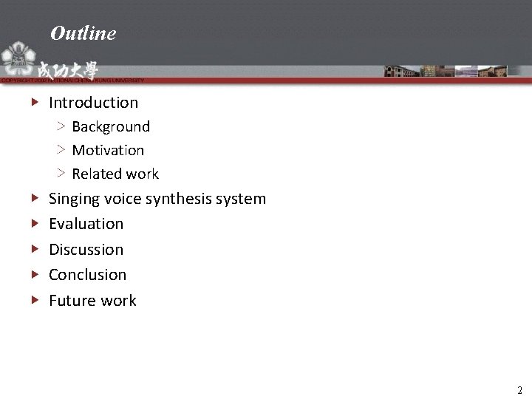This screenshot has height=399, width=532.
Task: Click the 'Background' sub-item
Action: point(111,127)
